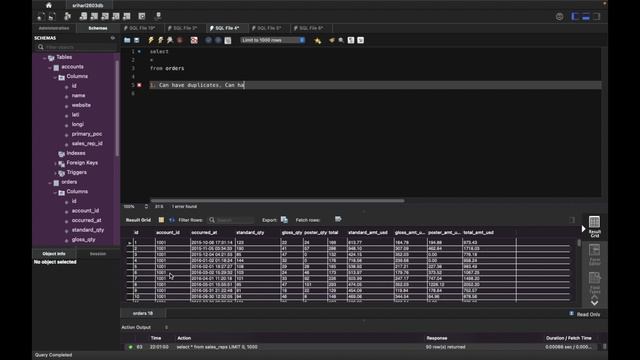Toggle auto-commit mode

pyautogui.click(x=228, y=40)
